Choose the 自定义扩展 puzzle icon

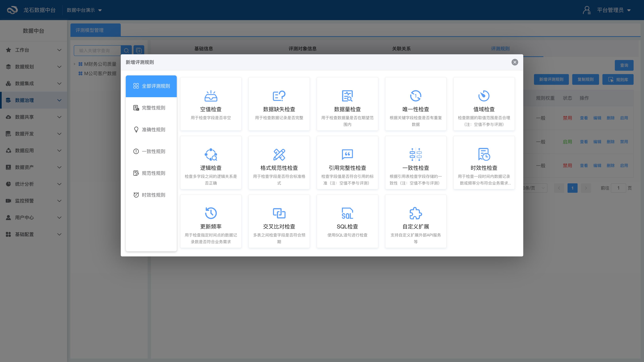tap(416, 213)
